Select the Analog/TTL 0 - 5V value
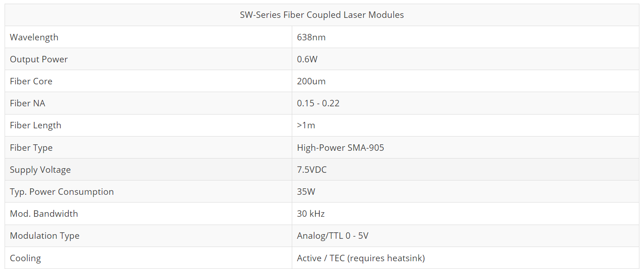The width and height of the screenshot is (644, 269). pos(333,236)
